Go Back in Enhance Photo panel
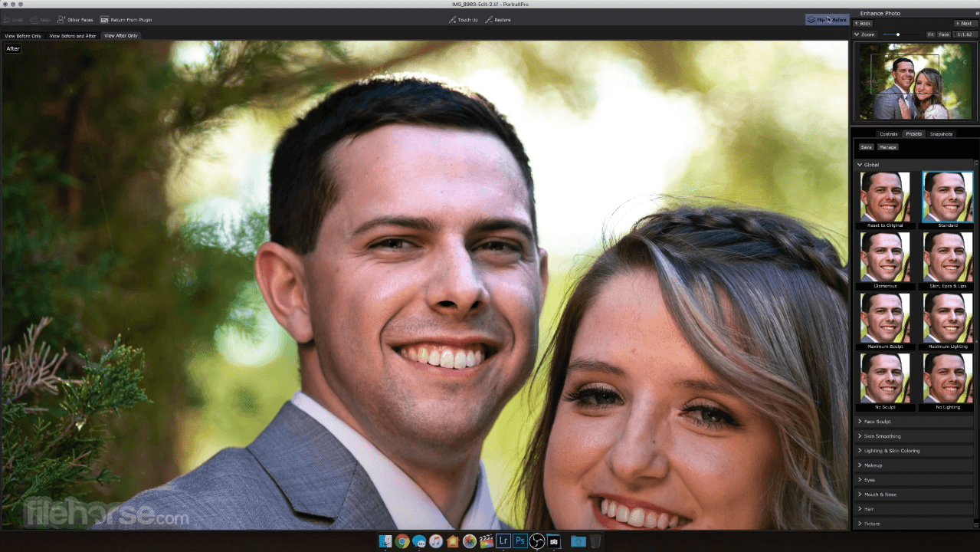 point(863,24)
